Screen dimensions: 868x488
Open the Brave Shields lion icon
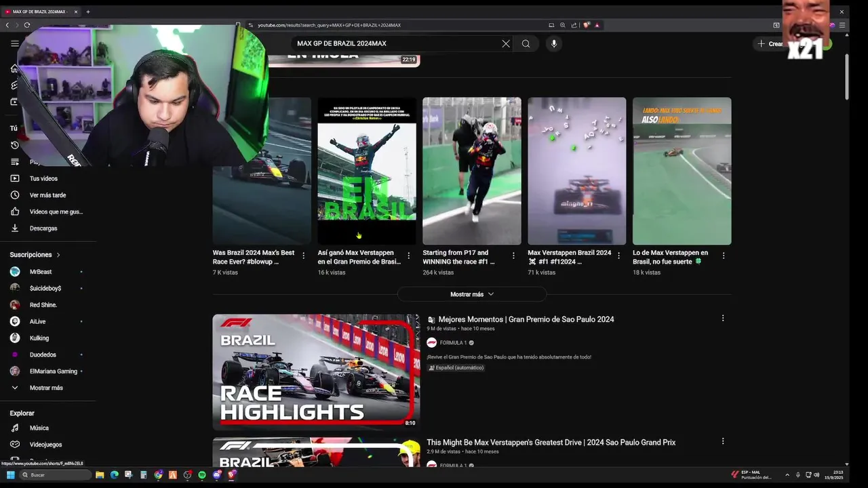point(586,25)
